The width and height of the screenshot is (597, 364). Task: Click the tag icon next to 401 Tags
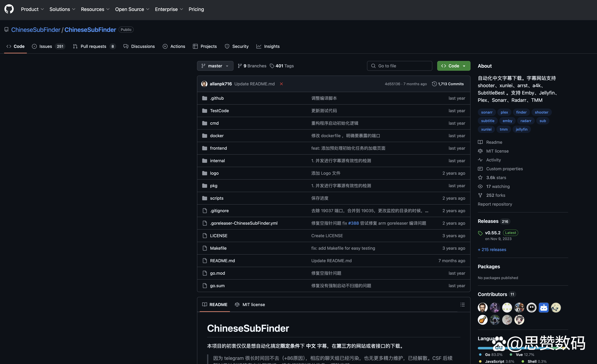click(272, 66)
